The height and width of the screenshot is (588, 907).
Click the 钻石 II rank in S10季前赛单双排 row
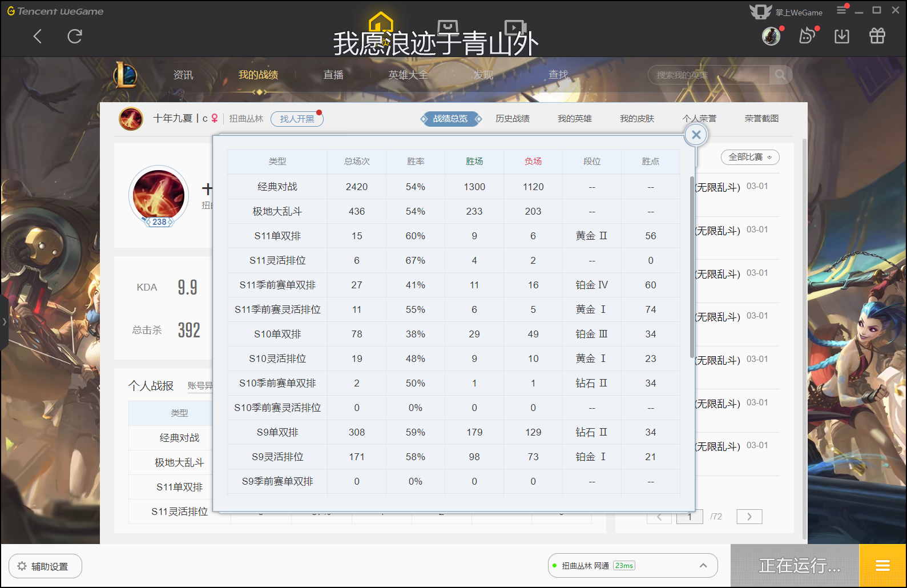pos(592,383)
